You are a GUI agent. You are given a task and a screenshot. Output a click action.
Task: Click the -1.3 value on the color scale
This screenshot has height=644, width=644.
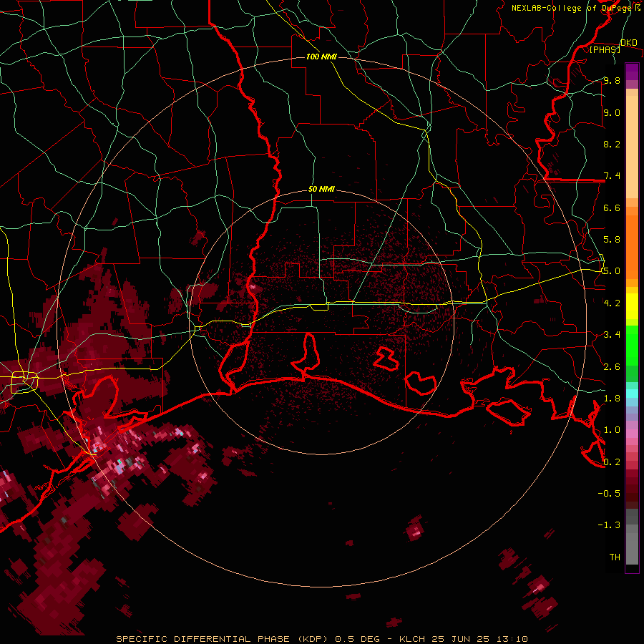tap(609, 525)
